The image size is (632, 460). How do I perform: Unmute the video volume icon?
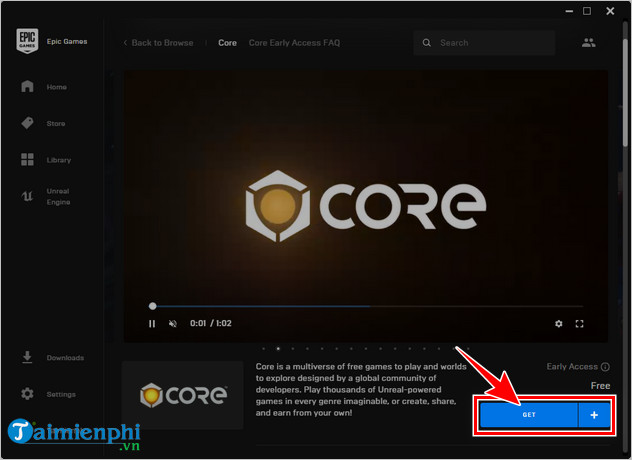pyautogui.click(x=173, y=324)
